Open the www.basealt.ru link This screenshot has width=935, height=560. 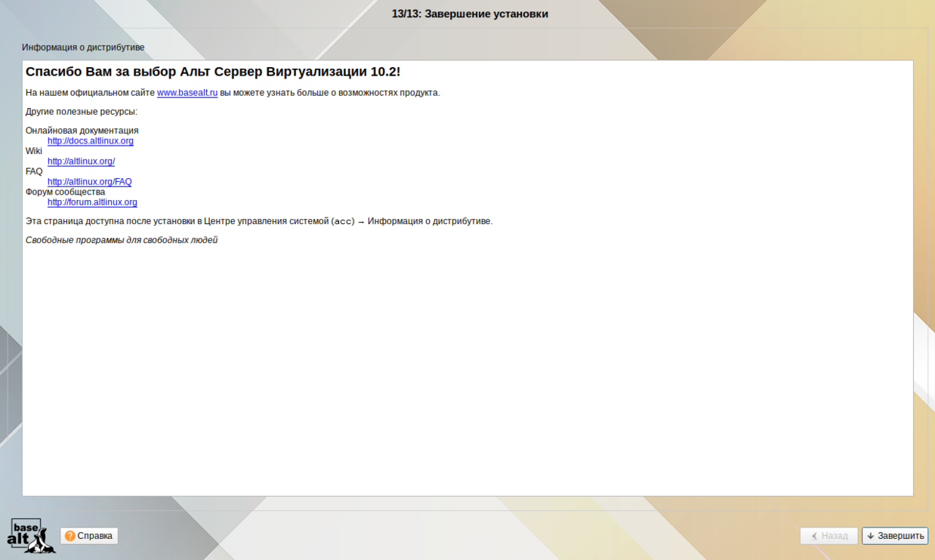[187, 93]
